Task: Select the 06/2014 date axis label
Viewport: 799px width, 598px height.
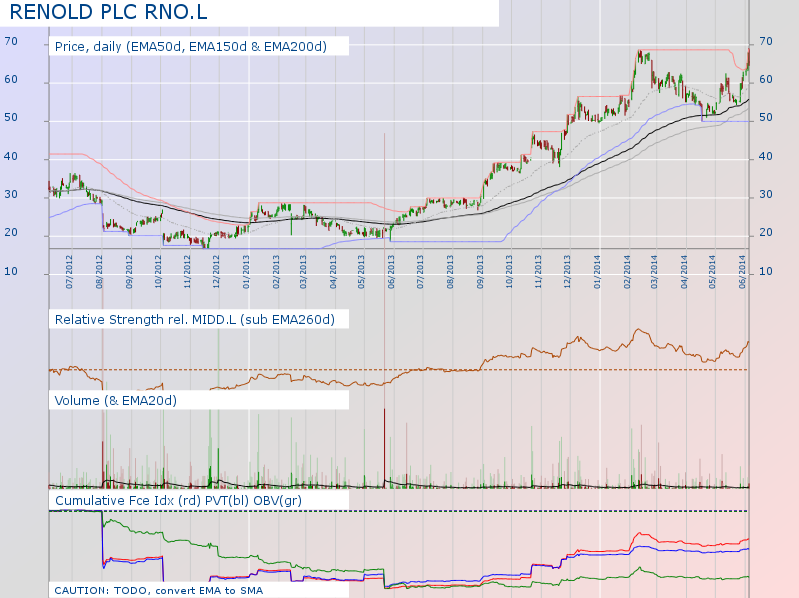Action: click(x=742, y=272)
